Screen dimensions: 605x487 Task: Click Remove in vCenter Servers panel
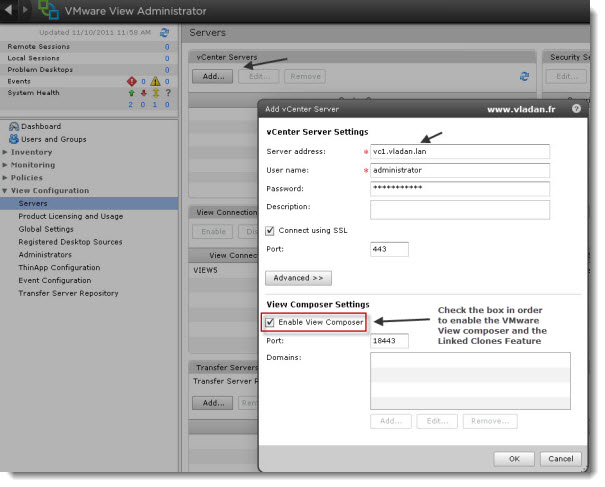[305, 76]
